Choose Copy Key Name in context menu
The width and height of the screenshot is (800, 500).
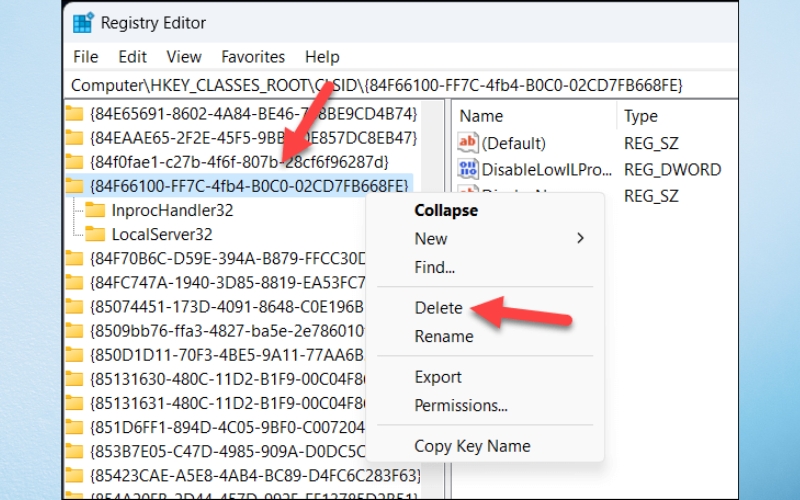472,446
